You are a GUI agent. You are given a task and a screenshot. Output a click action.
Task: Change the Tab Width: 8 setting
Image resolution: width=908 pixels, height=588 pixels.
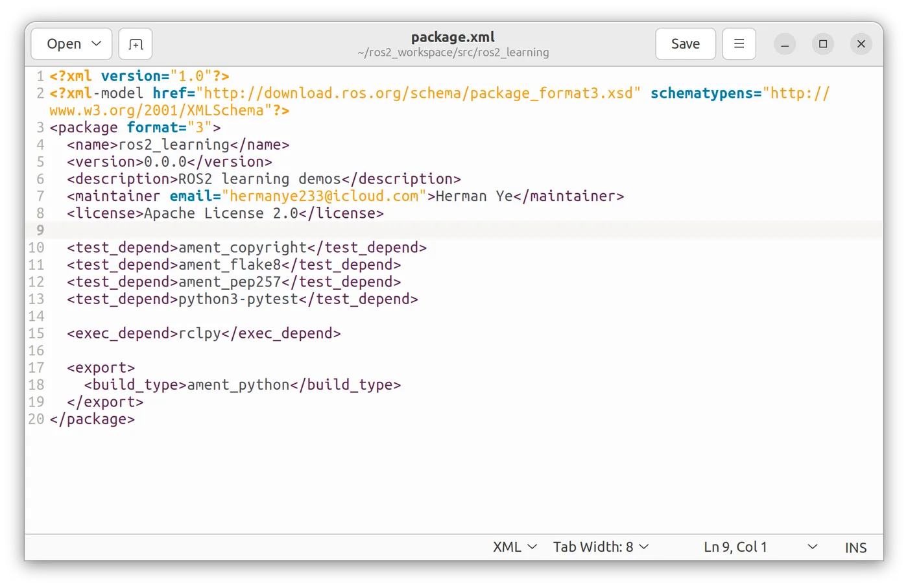601,547
